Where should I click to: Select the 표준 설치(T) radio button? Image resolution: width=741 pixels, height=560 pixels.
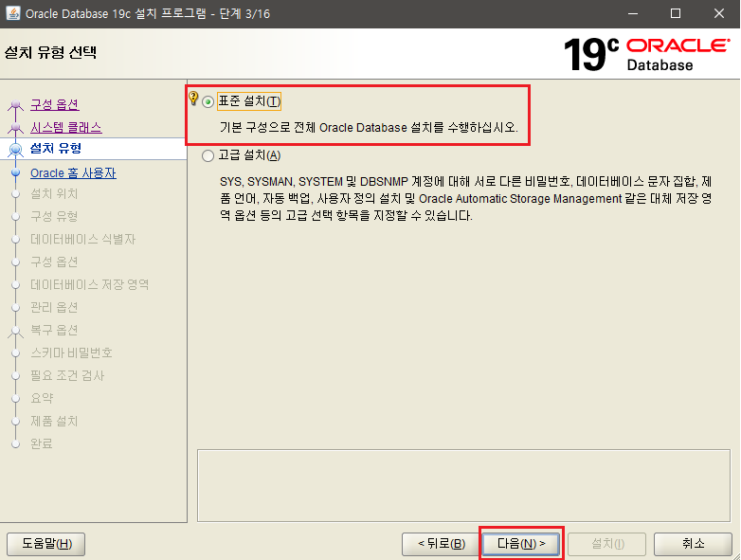(208, 101)
